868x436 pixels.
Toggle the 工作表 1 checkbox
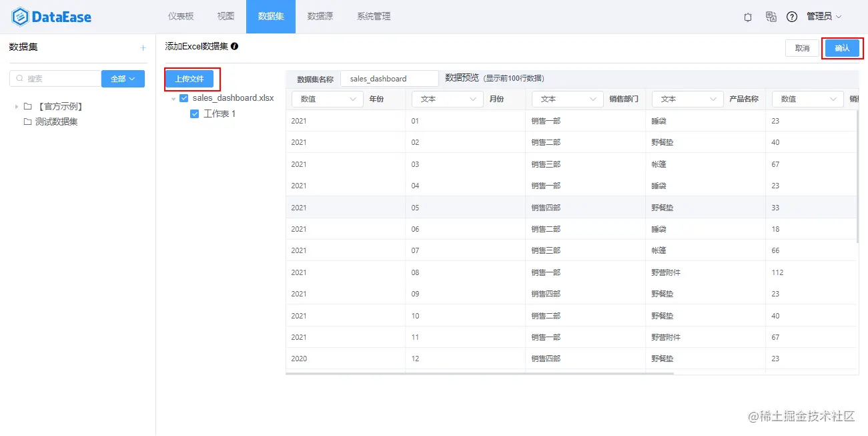[195, 114]
